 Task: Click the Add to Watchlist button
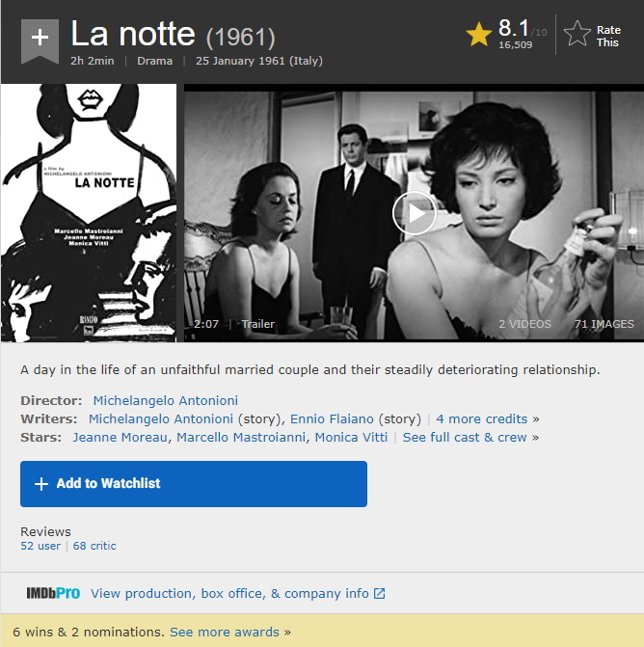[x=194, y=484]
